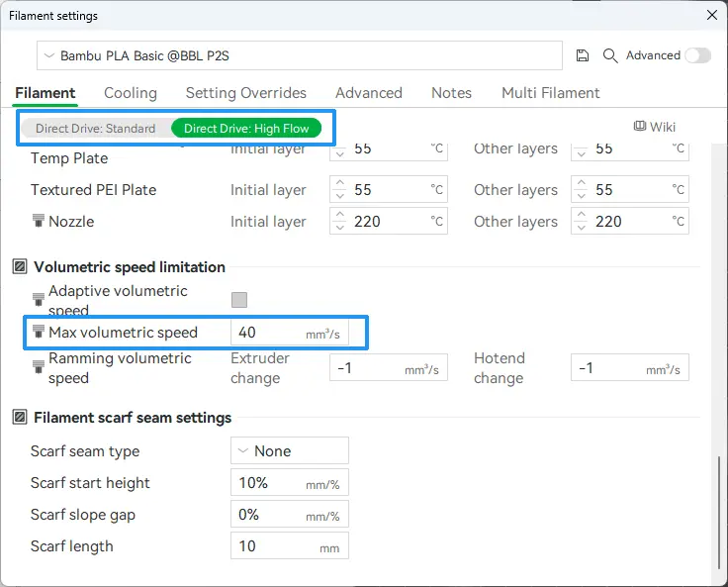Open the Setting Overrides tab
The width and height of the screenshot is (728, 587).
point(246,93)
